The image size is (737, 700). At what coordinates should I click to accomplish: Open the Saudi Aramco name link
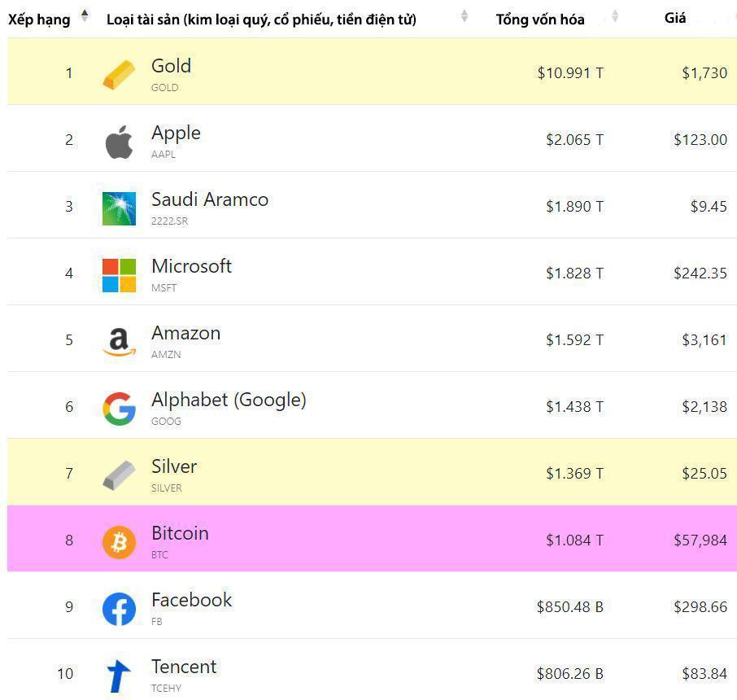click(x=209, y=199)
